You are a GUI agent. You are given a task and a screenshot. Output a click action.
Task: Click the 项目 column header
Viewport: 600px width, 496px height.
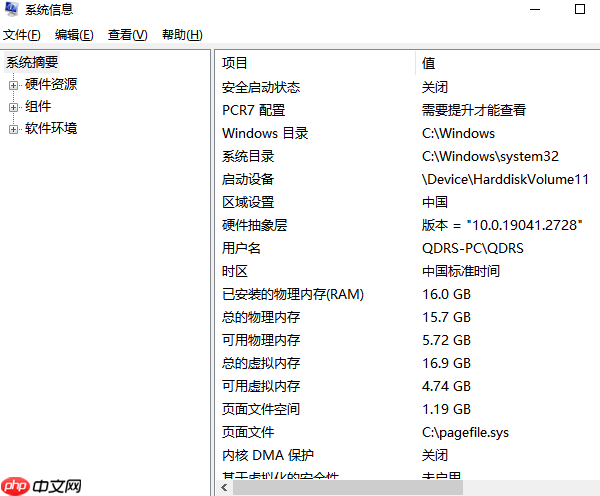pyautogui.click(x=316, y=63)
